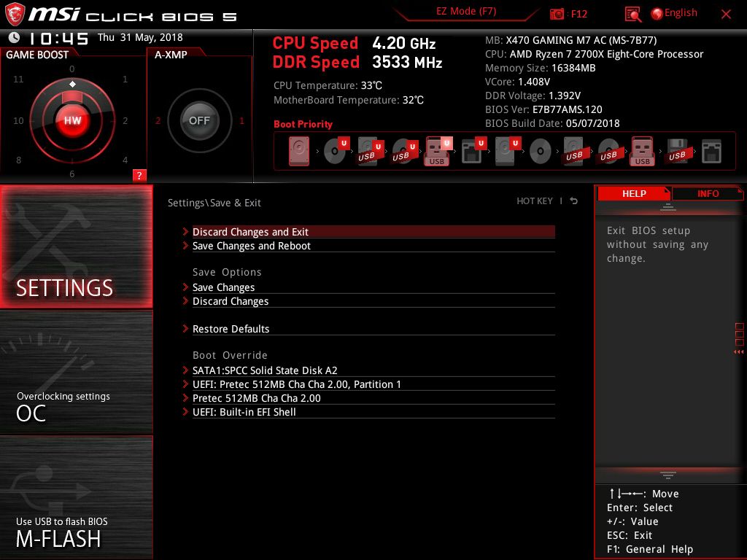Open the BIOS search magnifier icon
The height and width of the screenshot is (560, 747).
tap(632, 15)
